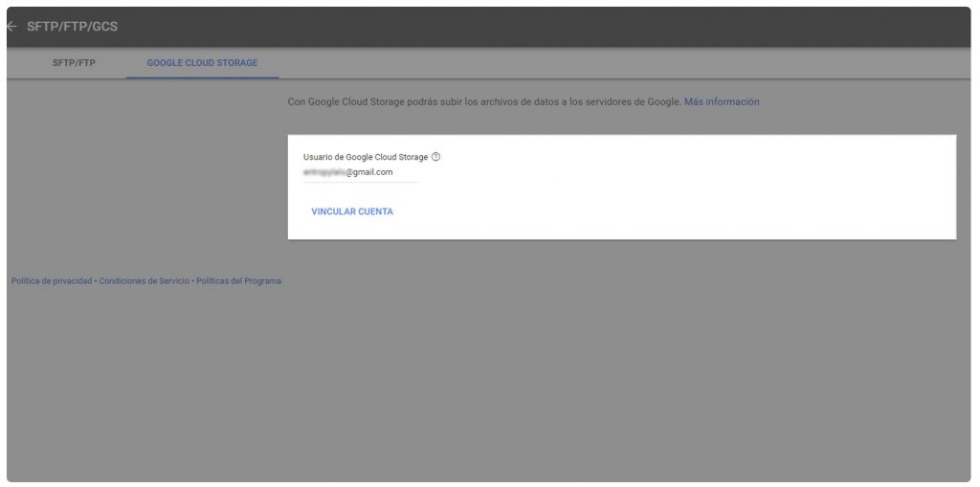Open Política de privacidad link

tap(52, 281)
